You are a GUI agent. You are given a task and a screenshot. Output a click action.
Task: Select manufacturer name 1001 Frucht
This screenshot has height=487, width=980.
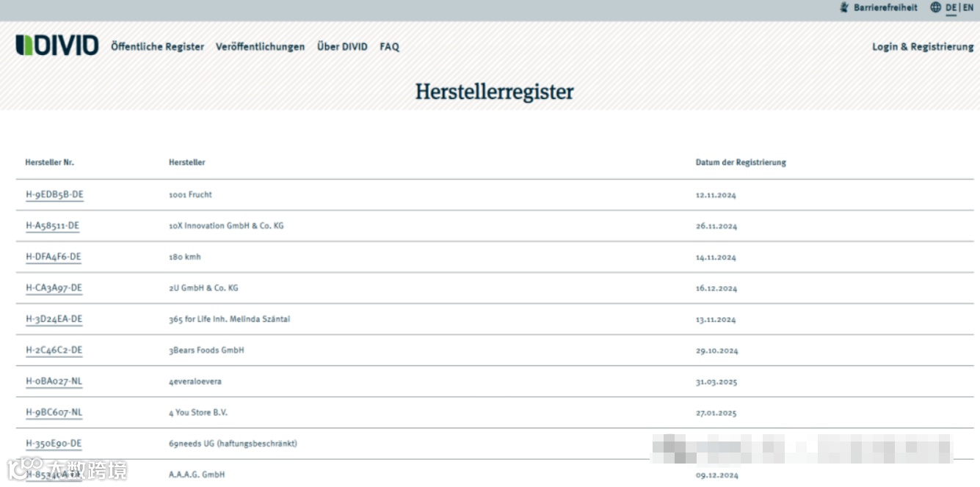click(190, 195)
